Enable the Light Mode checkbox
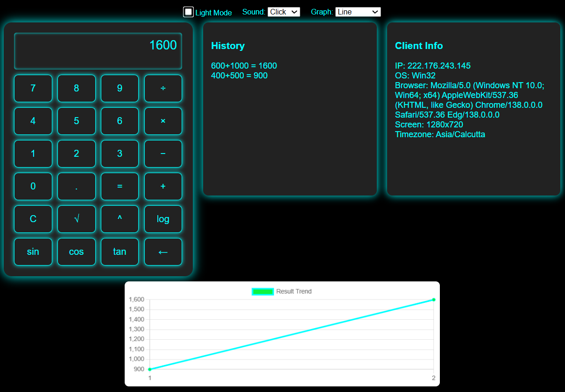This screenshot has height=392, width=565. (188, 12)
